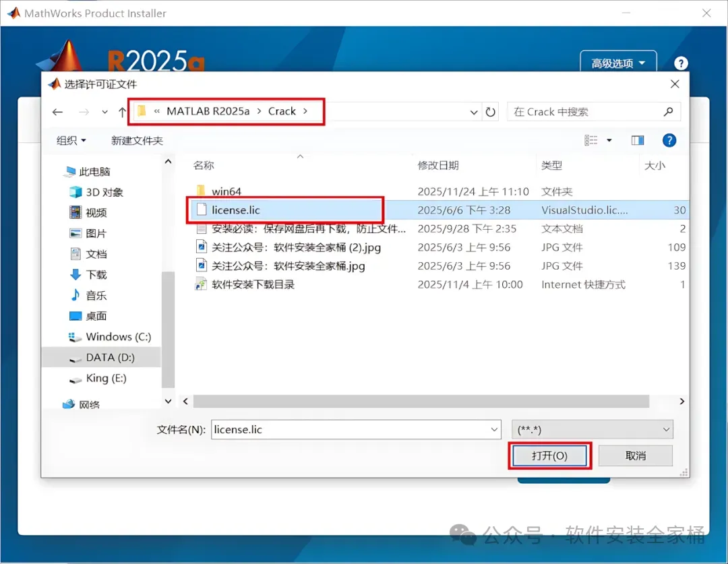The image size is (728, 564).
Task: Open view options dropdown arrow
Action: [x=609, y=140]
